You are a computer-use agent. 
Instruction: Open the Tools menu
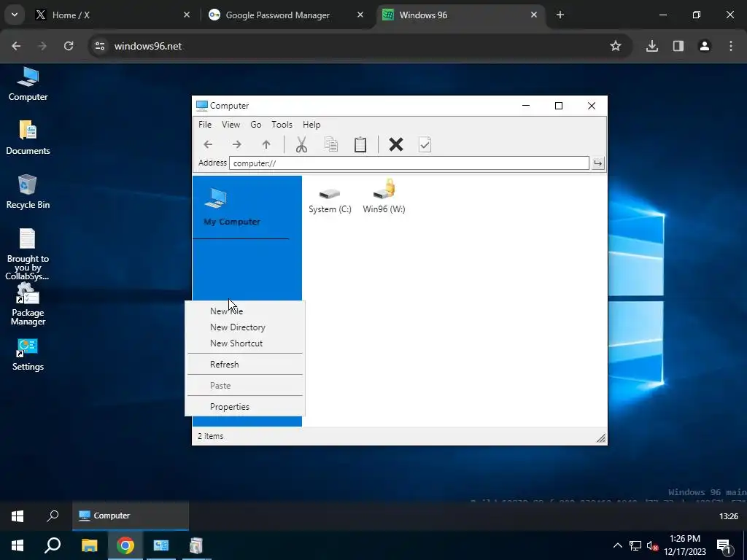[282, 125]
